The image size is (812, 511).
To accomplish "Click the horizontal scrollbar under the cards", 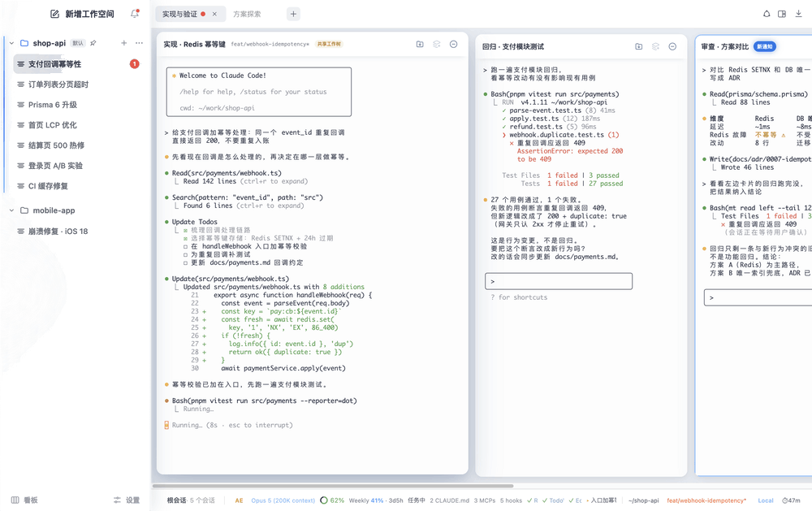I will pyautogui.click(x=332, y=486).
